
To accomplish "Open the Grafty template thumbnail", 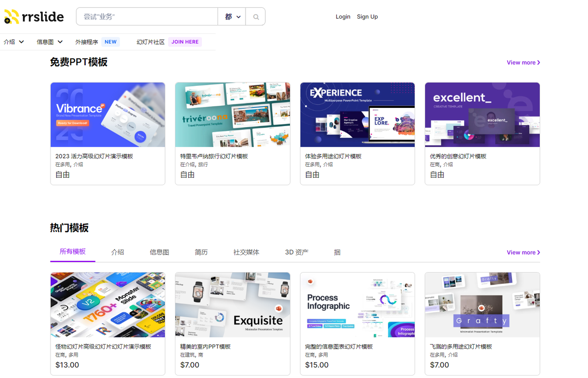I will (x=482, y=305).
